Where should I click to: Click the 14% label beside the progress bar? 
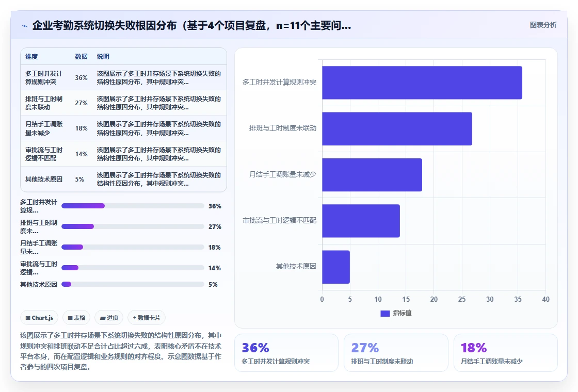[215, 268]
